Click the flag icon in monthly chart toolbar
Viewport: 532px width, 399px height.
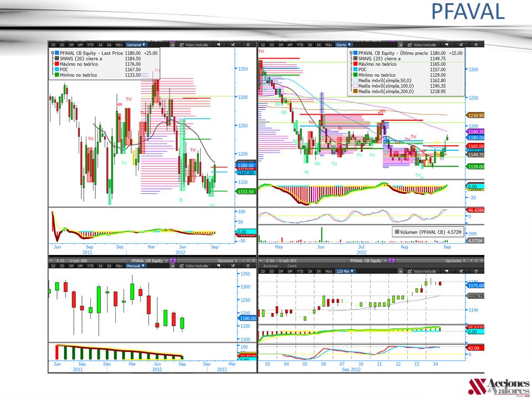tap(218, 265)
